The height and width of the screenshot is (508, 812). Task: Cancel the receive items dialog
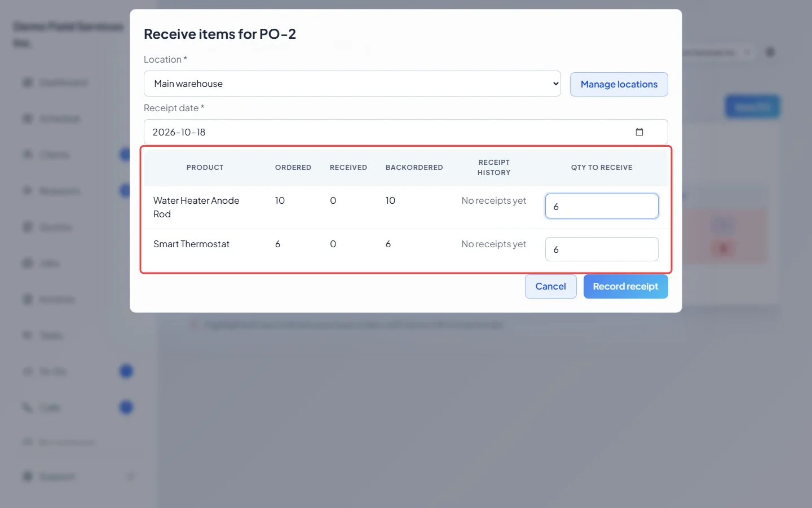pos(550,286)
